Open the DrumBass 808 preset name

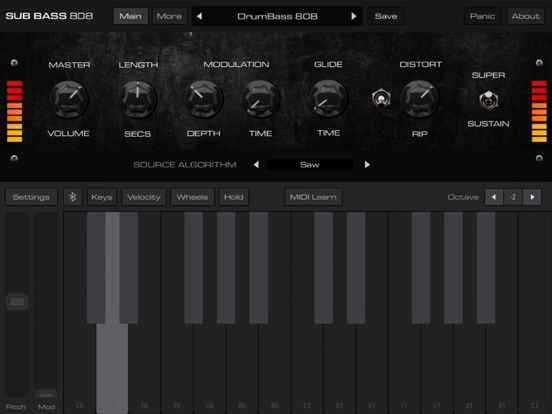pyautogui.click(x=277, y=16)
